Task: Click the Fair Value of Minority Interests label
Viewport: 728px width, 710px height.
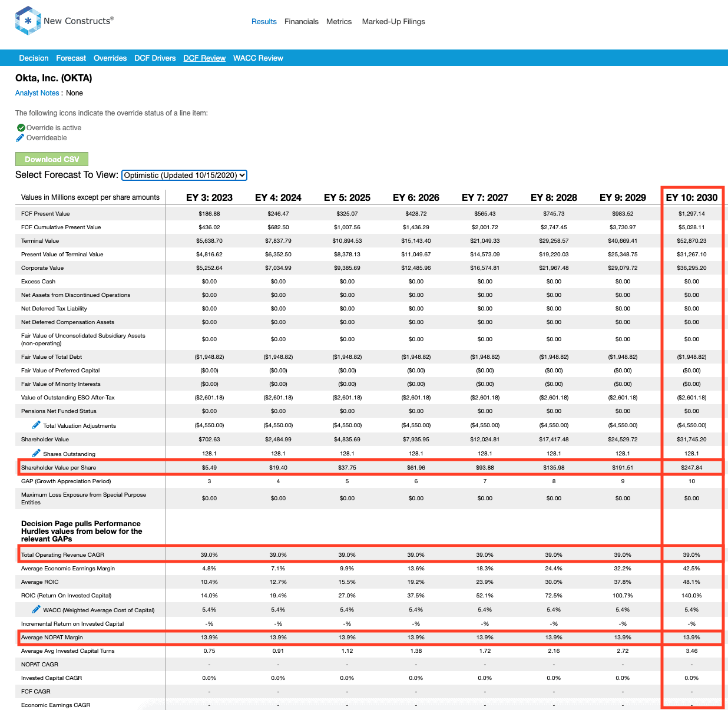Action: pos(61,384)
